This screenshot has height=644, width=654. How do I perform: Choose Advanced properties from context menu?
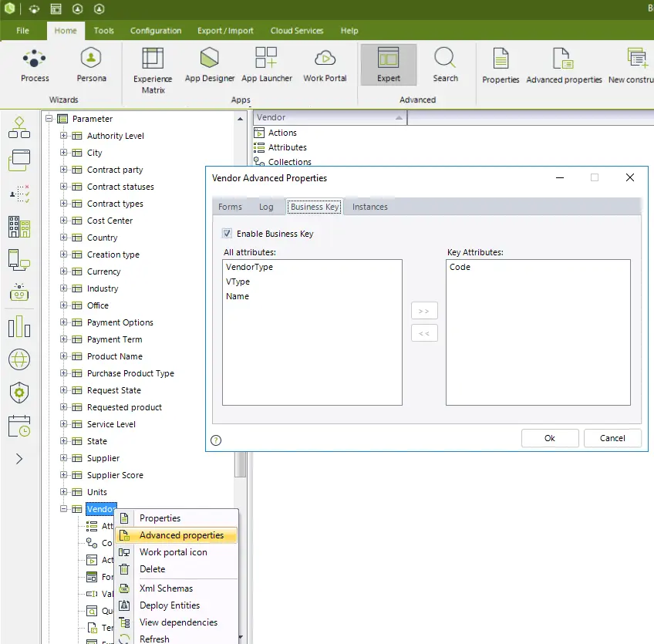coord(177,535)
